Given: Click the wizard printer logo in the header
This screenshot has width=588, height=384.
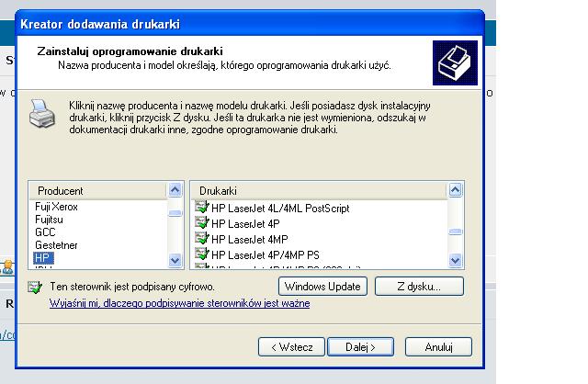Looking at the screenshot, I should (455, 62).
